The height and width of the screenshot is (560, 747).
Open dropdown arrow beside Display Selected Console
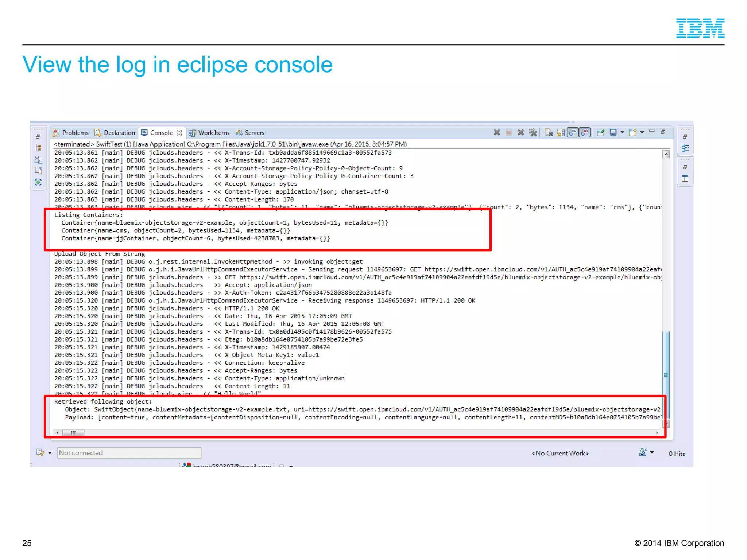[x=622, y=133]
